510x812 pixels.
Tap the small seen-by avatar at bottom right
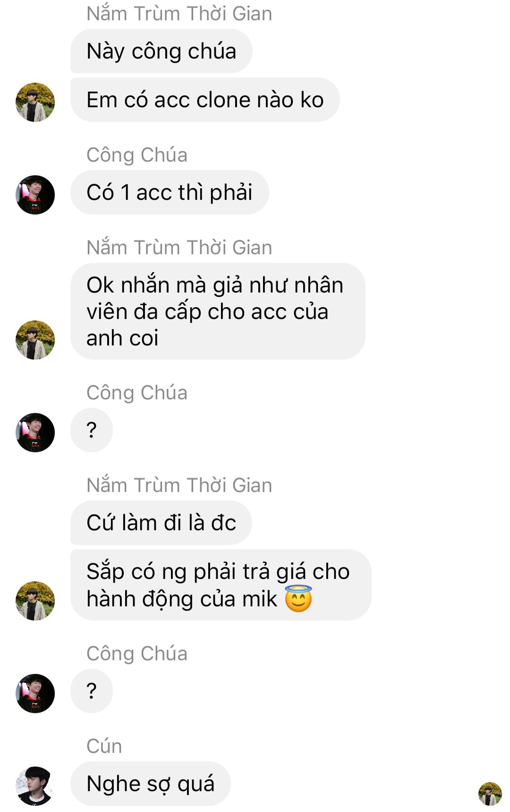point(490,794)
